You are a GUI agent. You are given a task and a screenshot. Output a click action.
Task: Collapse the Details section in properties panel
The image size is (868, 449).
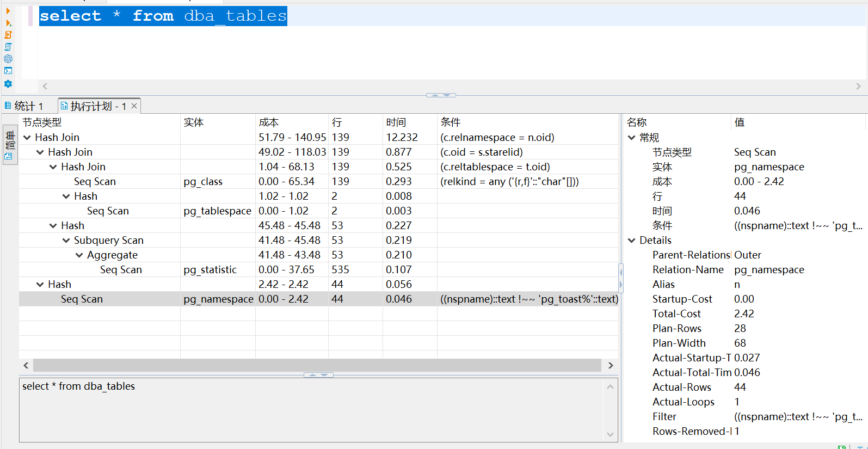pos(632,241)
